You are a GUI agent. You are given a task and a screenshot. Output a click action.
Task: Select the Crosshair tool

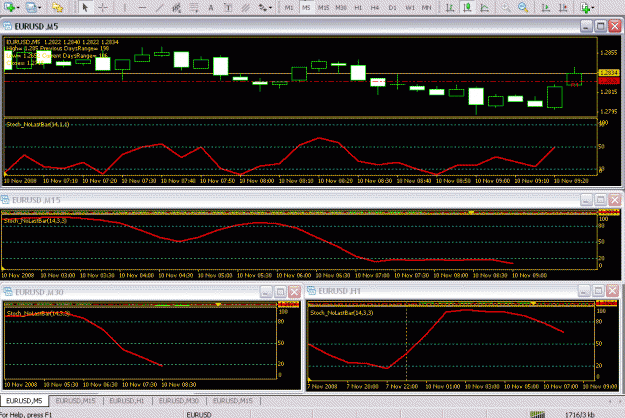click(103, 7)
